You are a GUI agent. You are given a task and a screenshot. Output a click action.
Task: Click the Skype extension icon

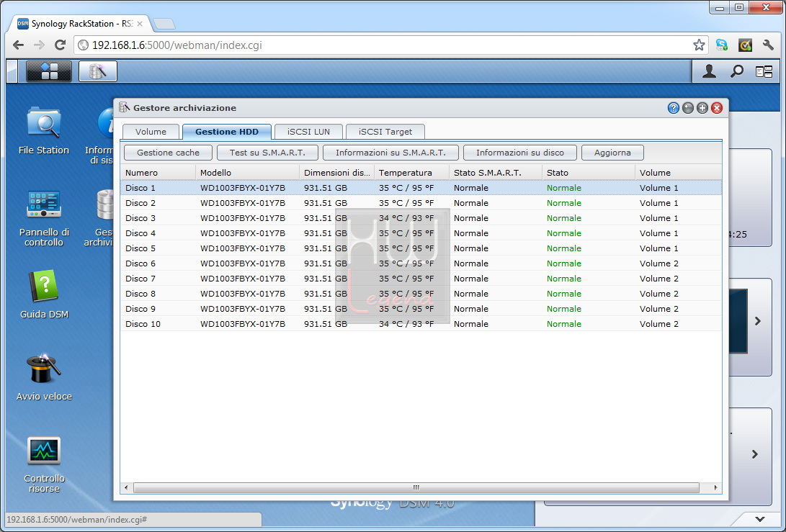(x=721, y=45)
